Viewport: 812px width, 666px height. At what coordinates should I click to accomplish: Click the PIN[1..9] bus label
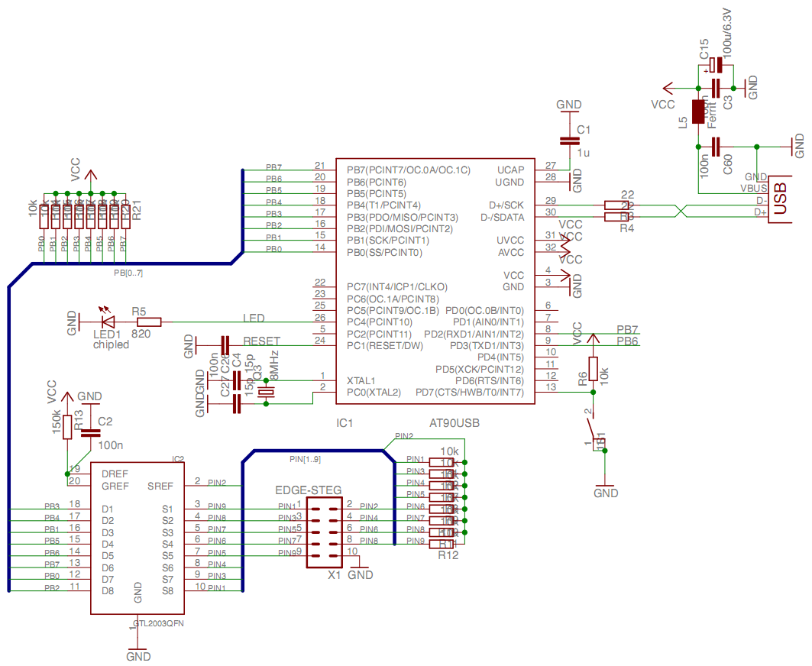click(306, 459)
